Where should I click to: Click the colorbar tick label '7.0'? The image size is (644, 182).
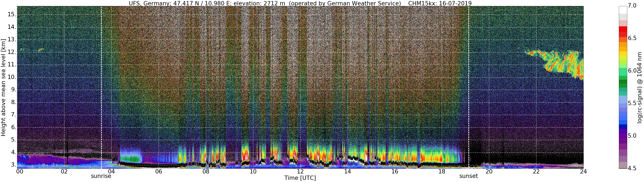click(x=632, y=6)
